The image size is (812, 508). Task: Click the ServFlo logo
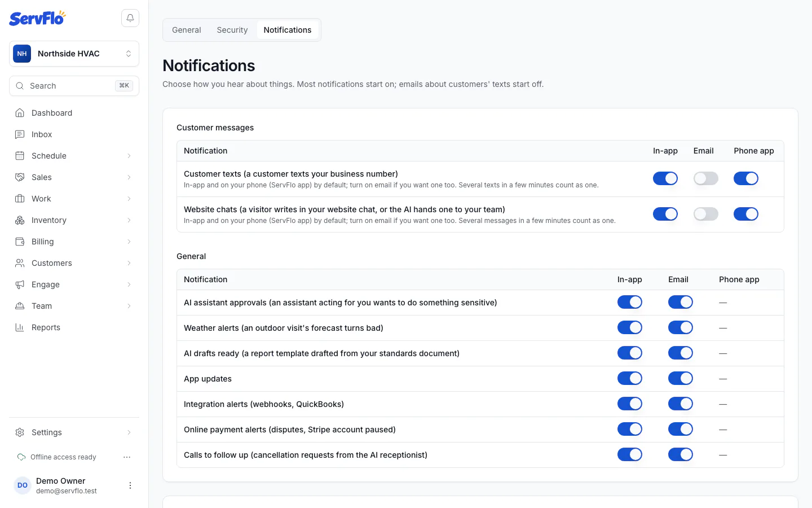click(37, 18)
